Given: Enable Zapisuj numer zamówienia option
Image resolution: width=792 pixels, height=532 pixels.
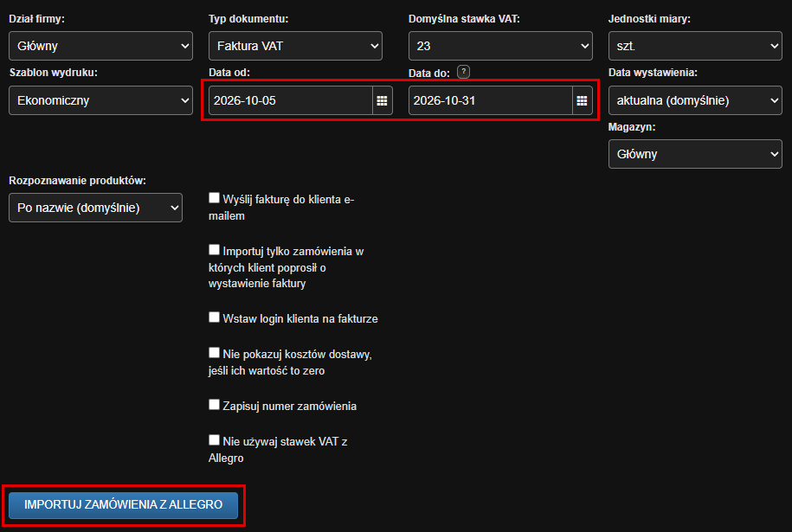Looking at the screenshot, I should [x=214, y=405].
